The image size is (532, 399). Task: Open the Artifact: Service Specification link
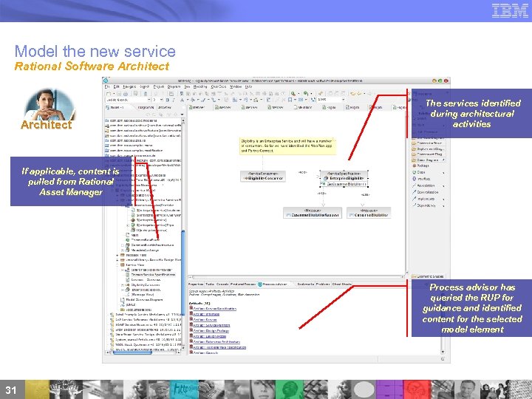[x=214, y=309]
